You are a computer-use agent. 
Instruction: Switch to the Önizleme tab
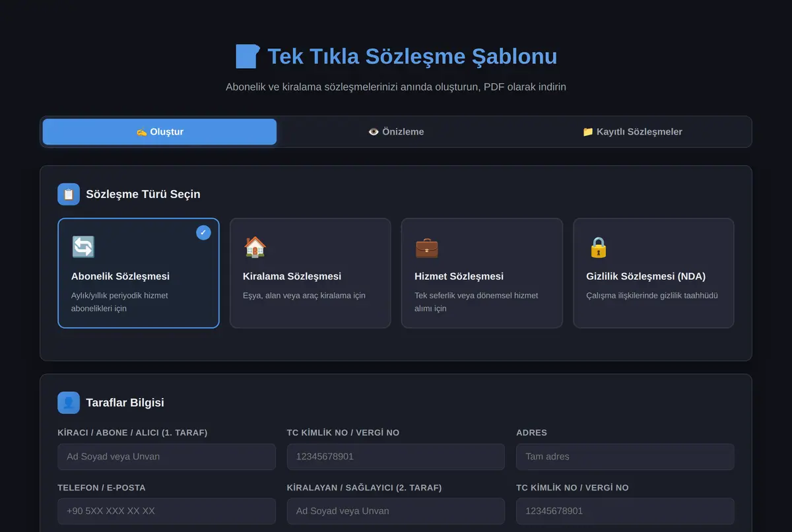tap(396, 131)
